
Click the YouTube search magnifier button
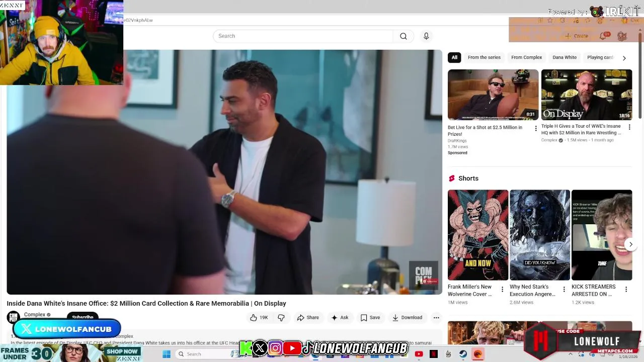pos(404,36)
